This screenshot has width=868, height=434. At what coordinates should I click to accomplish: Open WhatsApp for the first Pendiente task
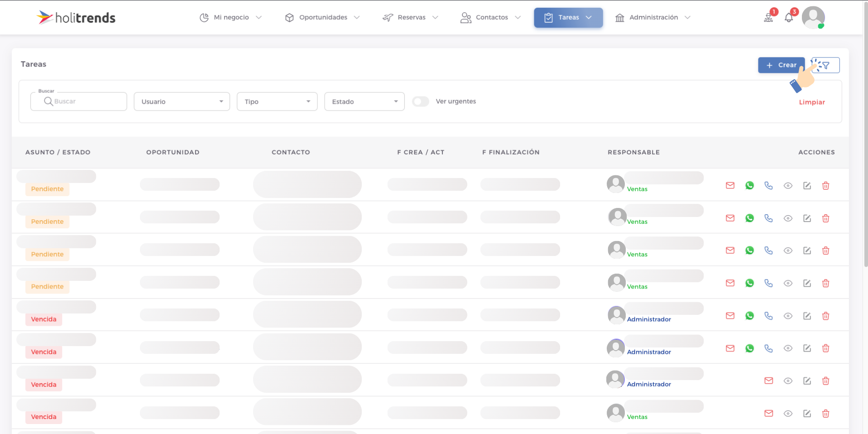[749, 185]
